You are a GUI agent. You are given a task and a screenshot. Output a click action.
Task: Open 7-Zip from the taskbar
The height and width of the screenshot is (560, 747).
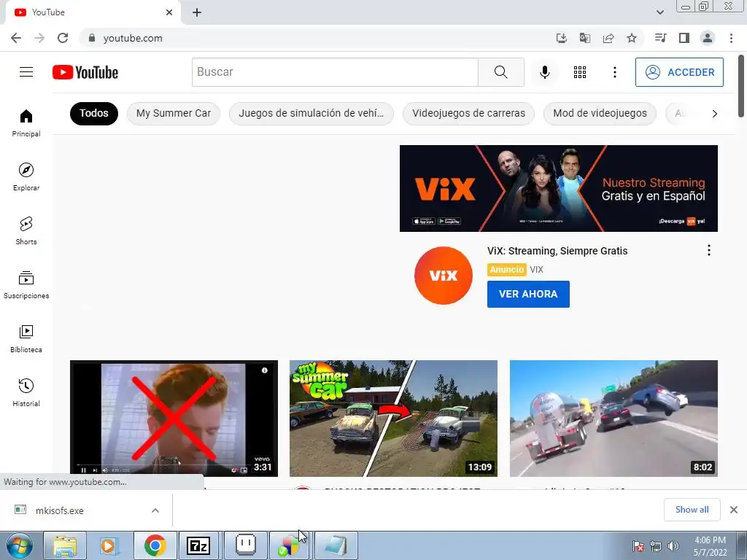point(198,545)
